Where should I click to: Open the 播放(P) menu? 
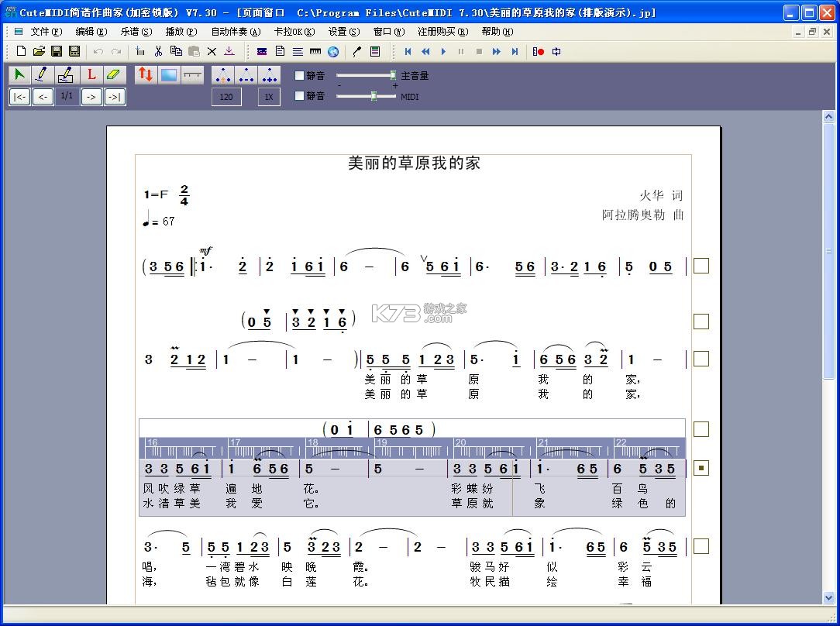[x=181, y=32]
